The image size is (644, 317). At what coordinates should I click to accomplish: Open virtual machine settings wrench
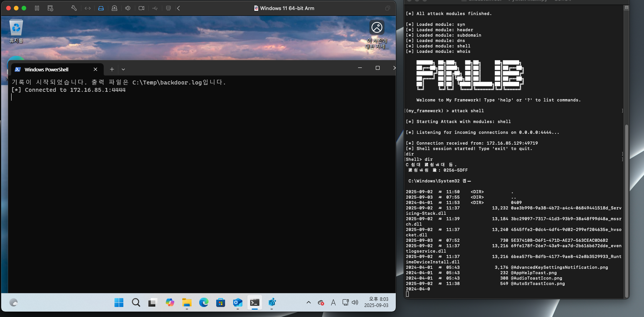[x=74, y=8]
